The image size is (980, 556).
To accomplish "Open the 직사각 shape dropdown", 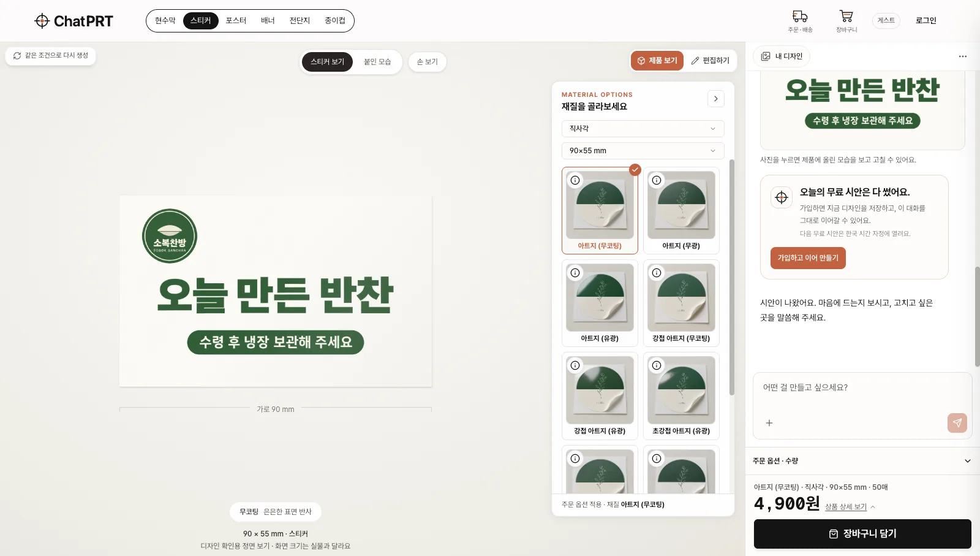I will 643,129.
